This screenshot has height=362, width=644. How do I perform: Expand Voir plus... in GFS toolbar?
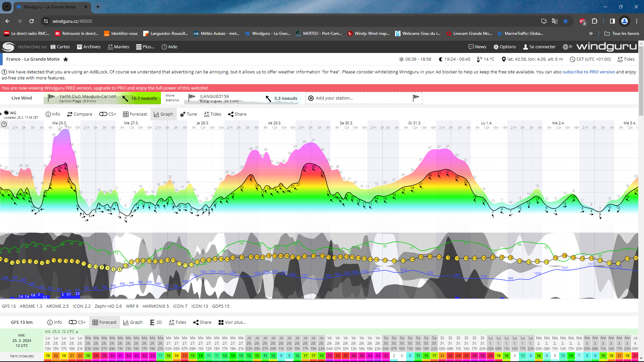click(x=232, y=322)
